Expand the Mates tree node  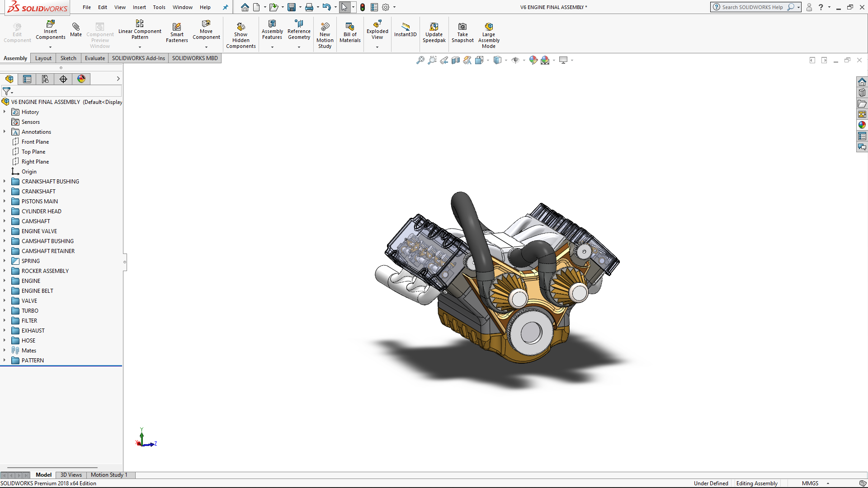tap(5, 350)
